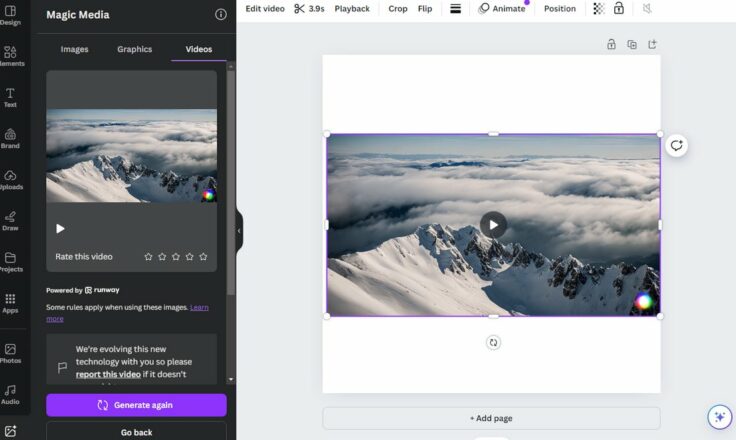Open the line style options menu
This screenshot has width=736, height=440.
click(455, 9)
